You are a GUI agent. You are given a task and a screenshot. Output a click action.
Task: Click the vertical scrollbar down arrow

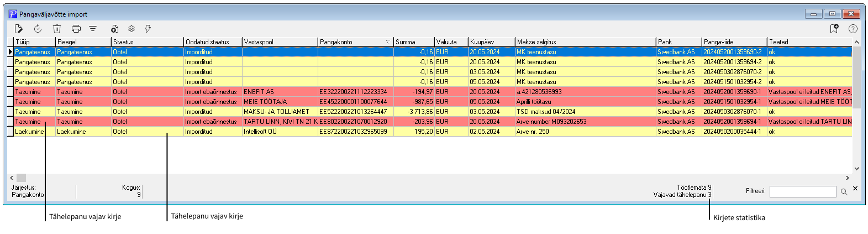click(856, 168)
